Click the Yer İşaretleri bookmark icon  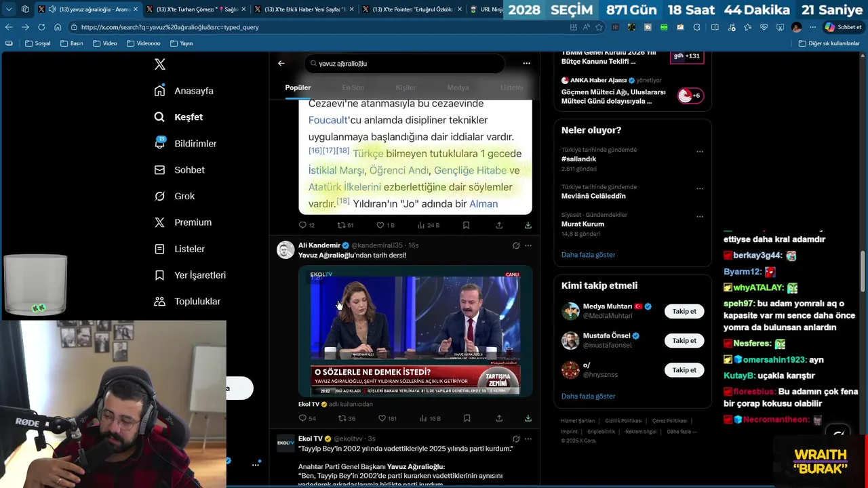(159, 275)
